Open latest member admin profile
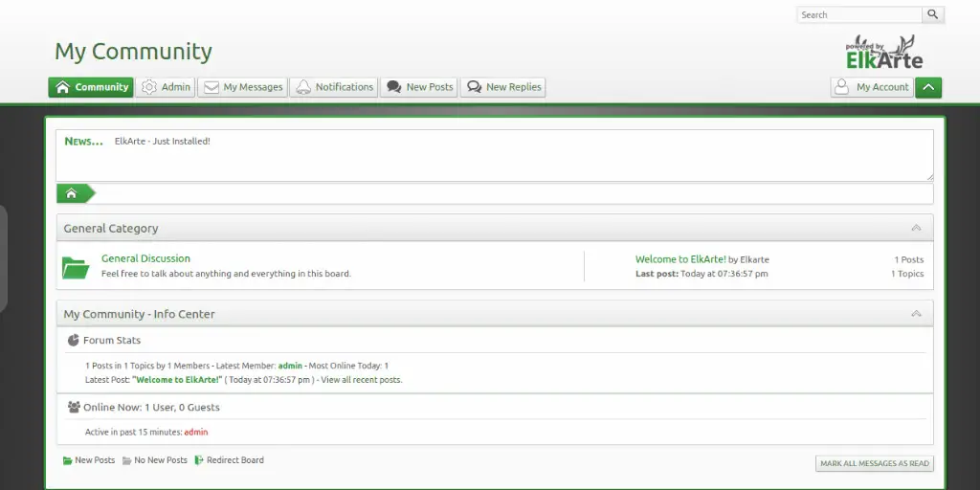The width and height of the screenshot is (980, 490). [x=290, y=366]
